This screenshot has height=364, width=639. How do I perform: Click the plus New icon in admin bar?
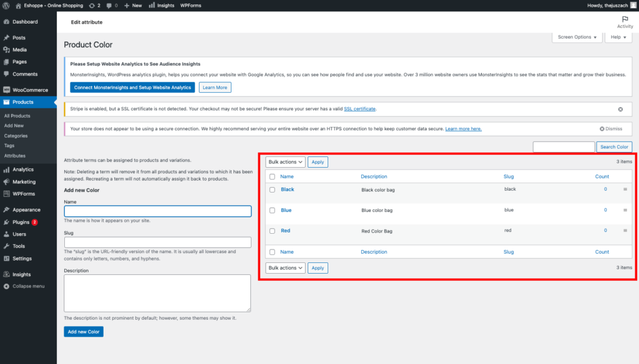point(127,6)
